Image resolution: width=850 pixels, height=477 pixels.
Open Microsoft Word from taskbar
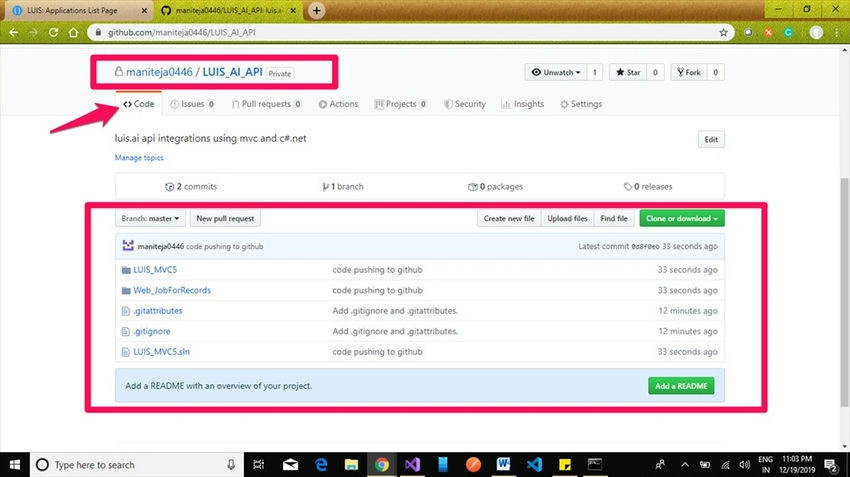tap(503, 465)
